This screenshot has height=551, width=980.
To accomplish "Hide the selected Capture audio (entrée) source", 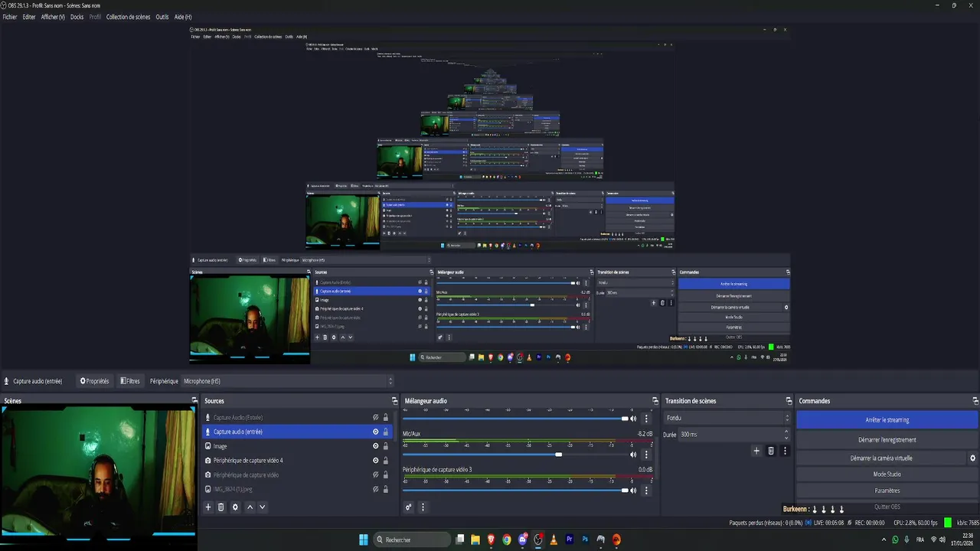I will pos(375,432).
